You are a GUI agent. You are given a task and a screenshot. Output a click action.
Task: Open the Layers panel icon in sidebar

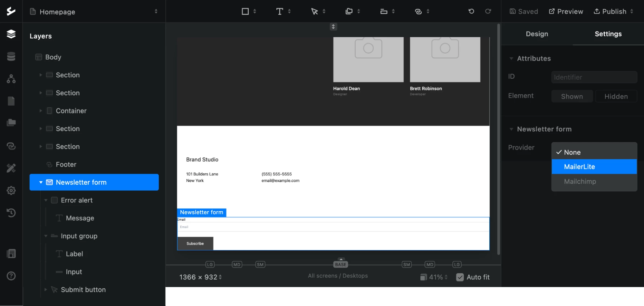[11, 34]
